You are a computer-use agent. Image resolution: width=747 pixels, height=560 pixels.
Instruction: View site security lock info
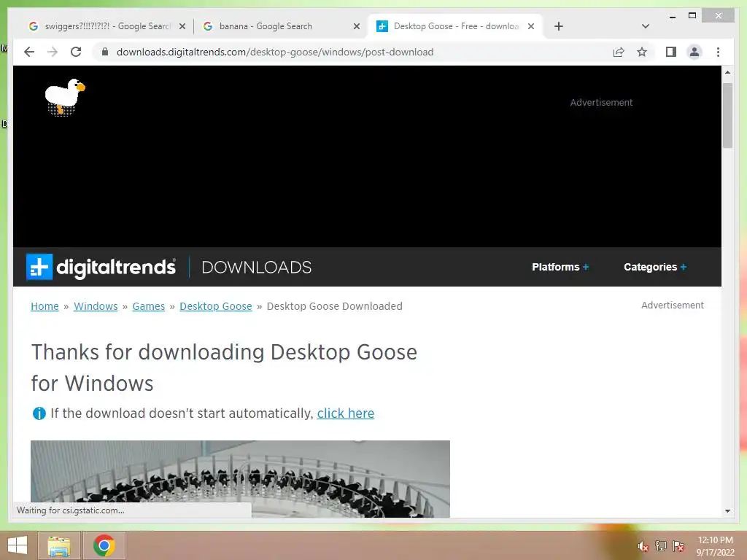[x=105, y=52]
